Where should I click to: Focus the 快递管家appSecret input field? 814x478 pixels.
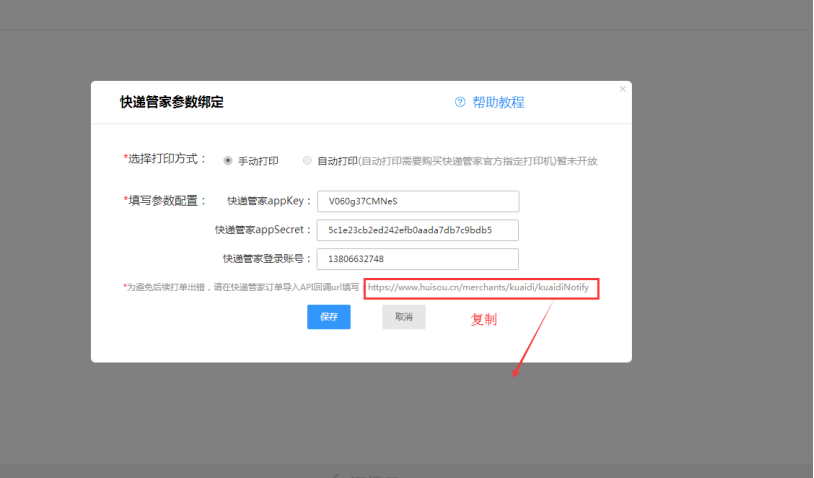tap(417, 230)
